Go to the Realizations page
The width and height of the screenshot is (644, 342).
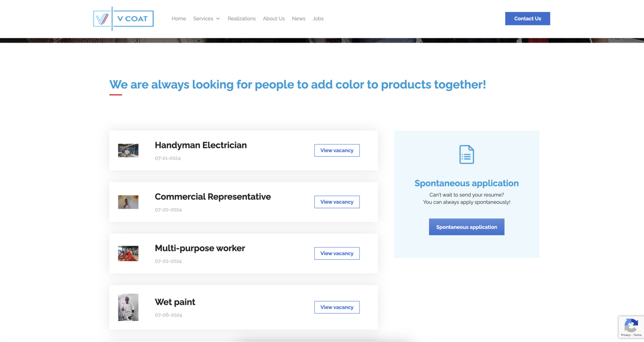pyautogui.click(x=242, y=19)
